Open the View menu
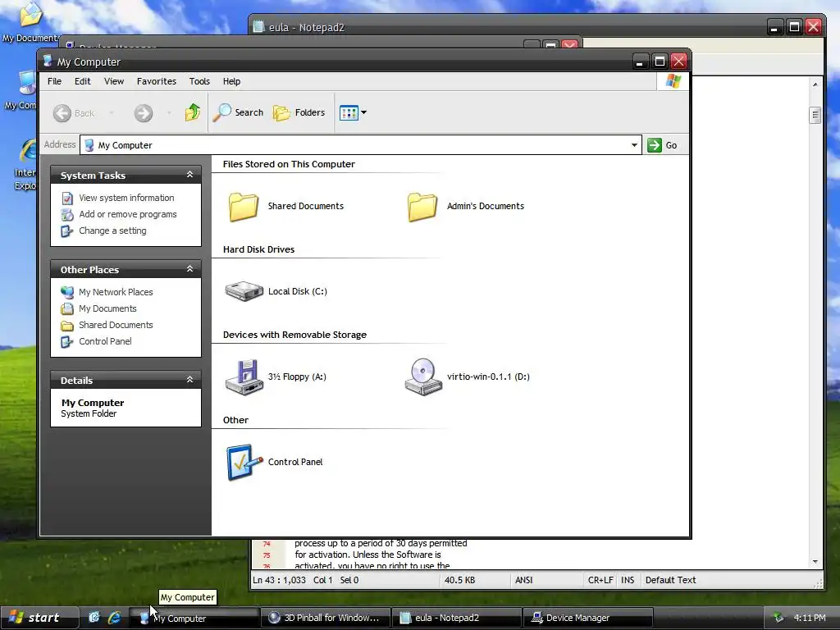Screen dimensions: 840x630 click(114, 81)
